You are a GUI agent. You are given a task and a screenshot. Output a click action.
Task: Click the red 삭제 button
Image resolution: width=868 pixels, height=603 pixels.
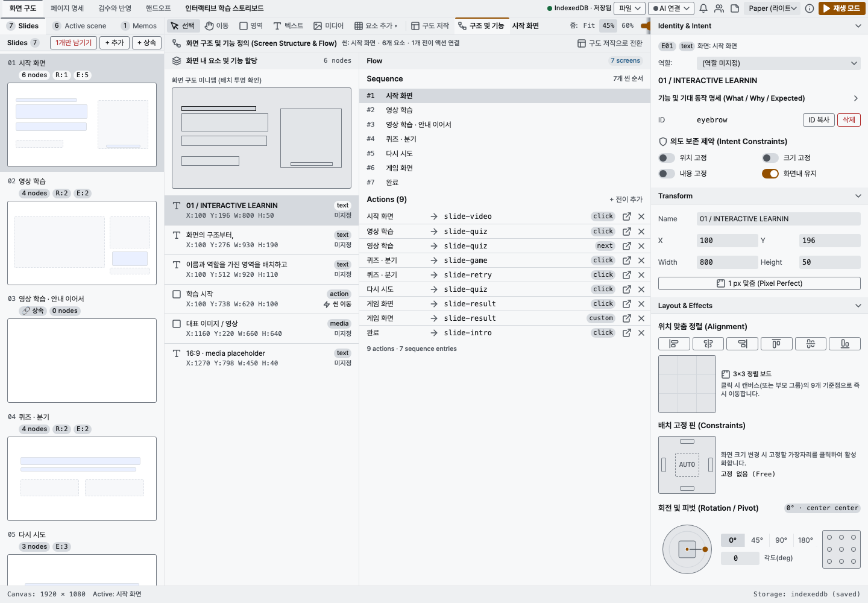pos(849,120)
